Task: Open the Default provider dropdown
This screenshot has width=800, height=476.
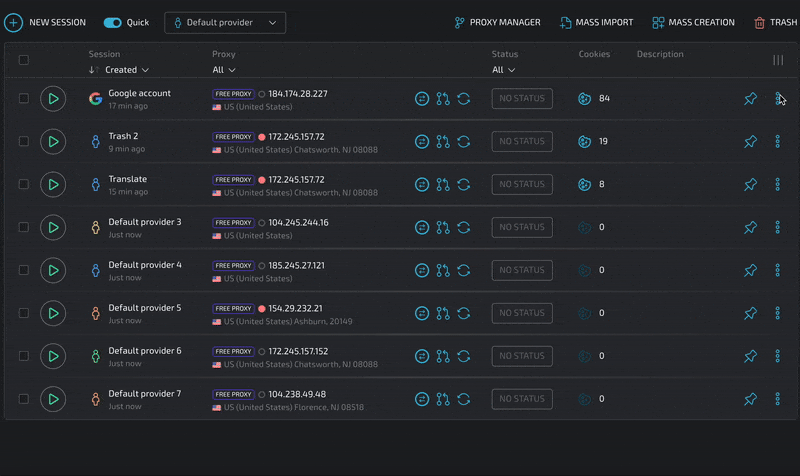Action: pos(225,22)
